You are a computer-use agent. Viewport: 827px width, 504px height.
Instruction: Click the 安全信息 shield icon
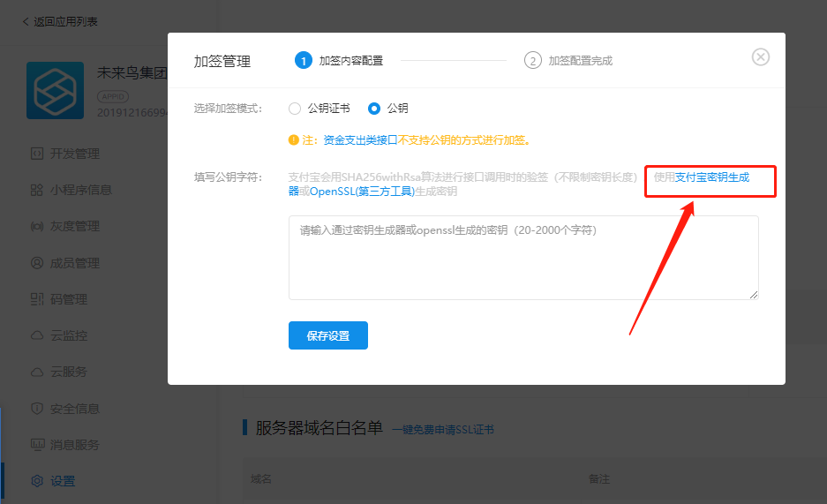(x=37, y=409)
